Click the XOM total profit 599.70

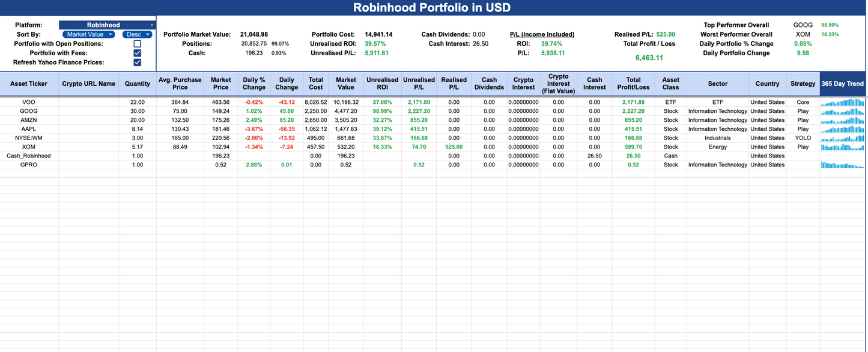(634, 147)
